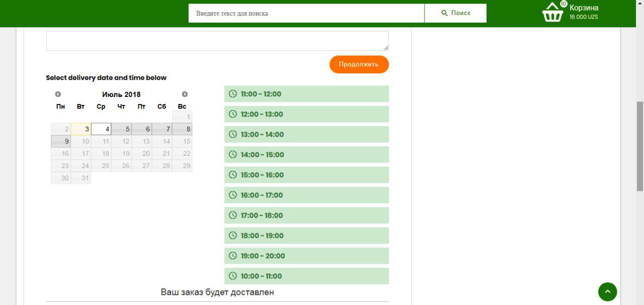The height and width of the screenshot is (305, 644).
Task: Select the 16:00 - 17:00 time slot
Action: (306, 195)
